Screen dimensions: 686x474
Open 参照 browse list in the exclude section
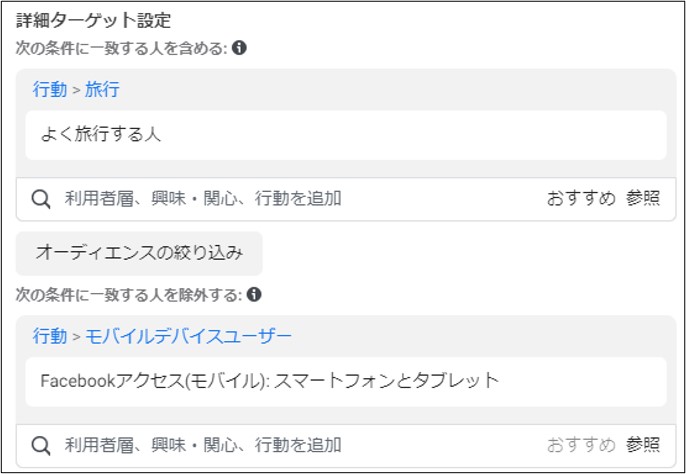[643, 446]
